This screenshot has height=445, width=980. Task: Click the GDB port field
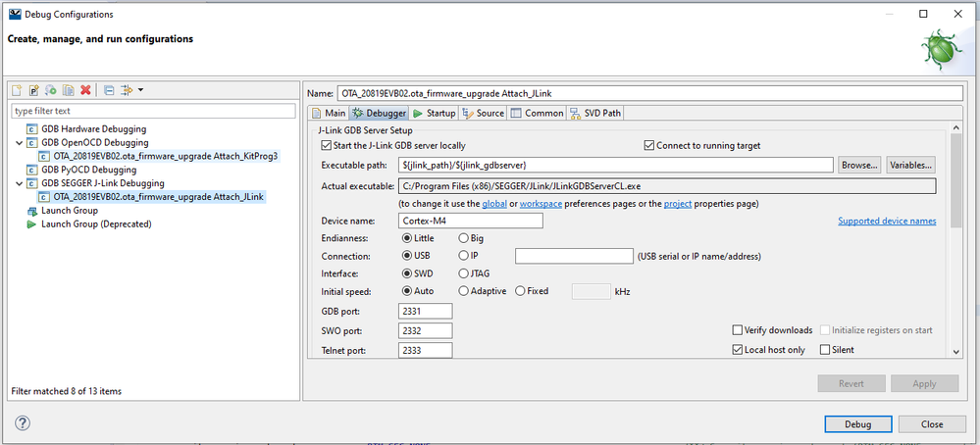point(425,311)
